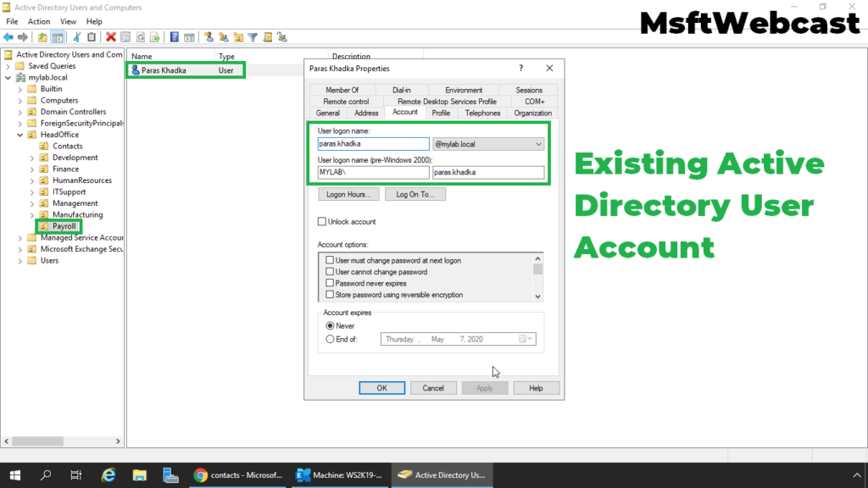
Task: Click the Logon Hours button
Action: pyautogui.click(x=348, y=194)
